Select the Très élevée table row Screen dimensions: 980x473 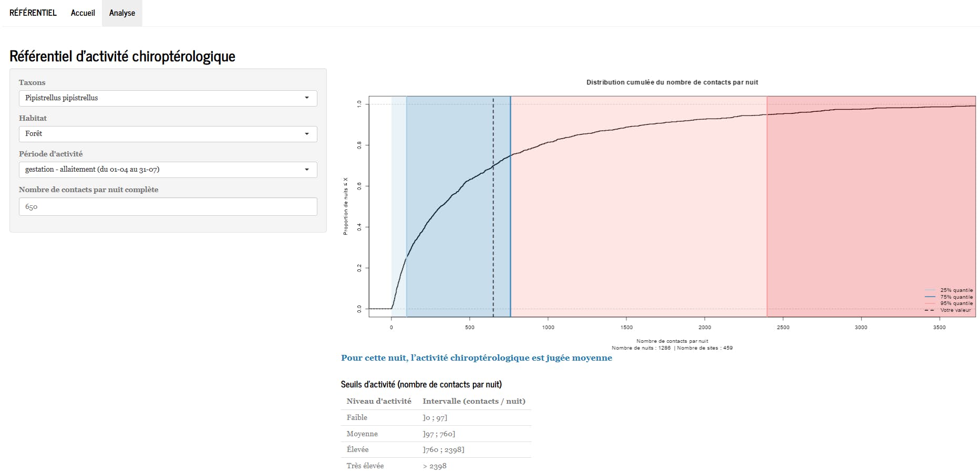pos(436,466)
